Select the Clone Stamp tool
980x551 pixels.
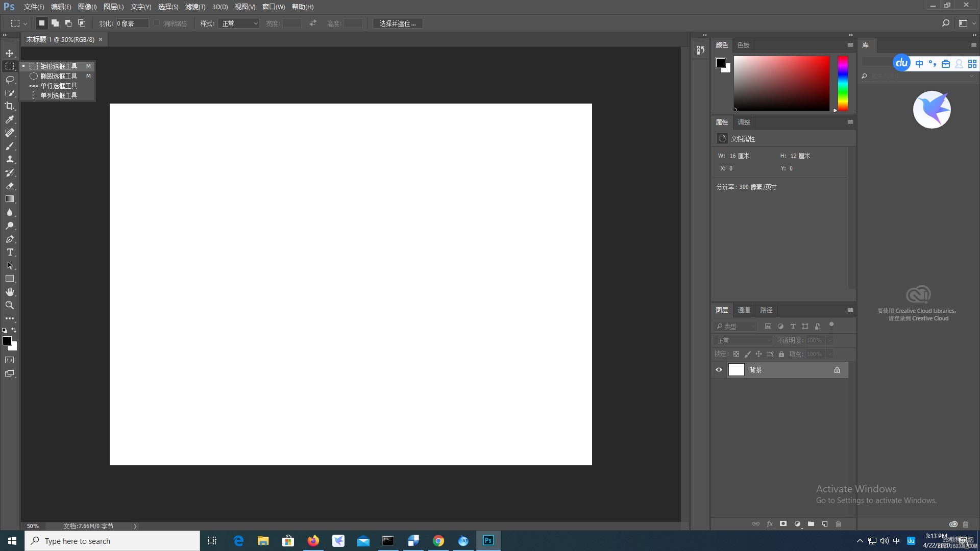point(10,159)
